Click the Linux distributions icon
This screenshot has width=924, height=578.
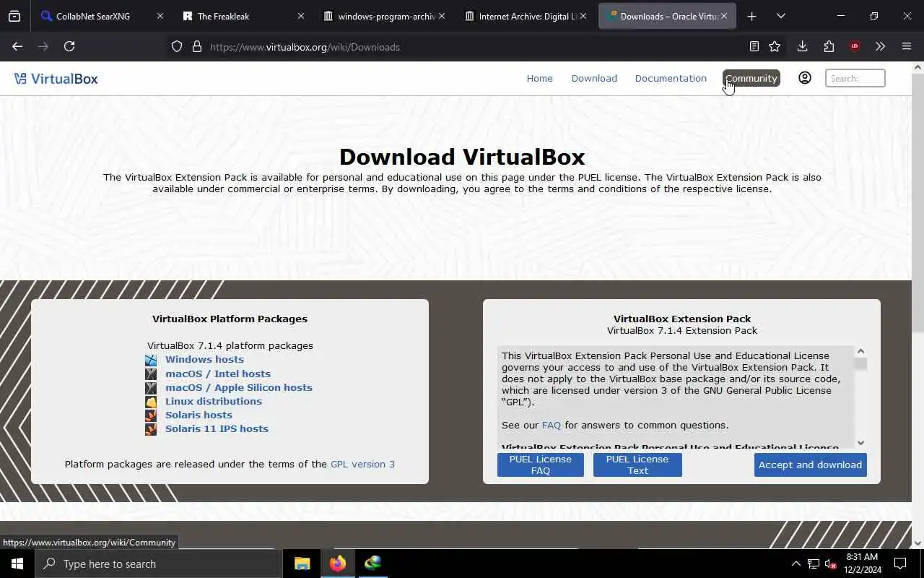tap(151, 402)
